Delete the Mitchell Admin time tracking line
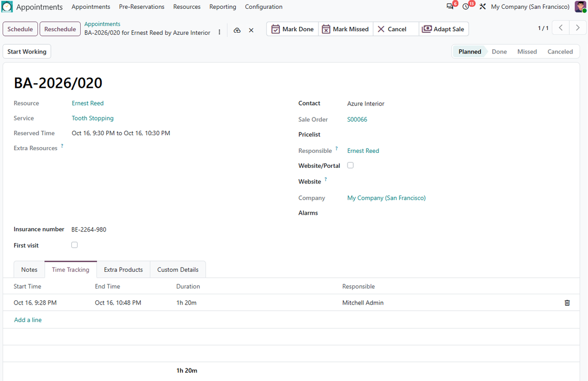Viewport: 588px width, 381px height. point(567,303)
